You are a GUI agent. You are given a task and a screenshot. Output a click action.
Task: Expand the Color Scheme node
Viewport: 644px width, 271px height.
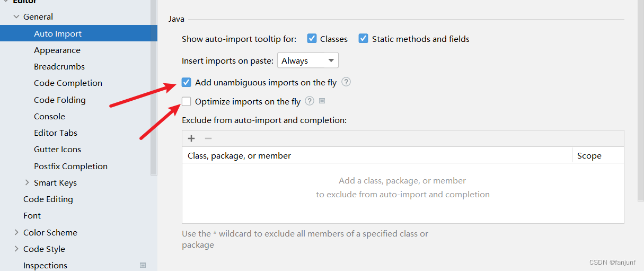tap(16, 232)
